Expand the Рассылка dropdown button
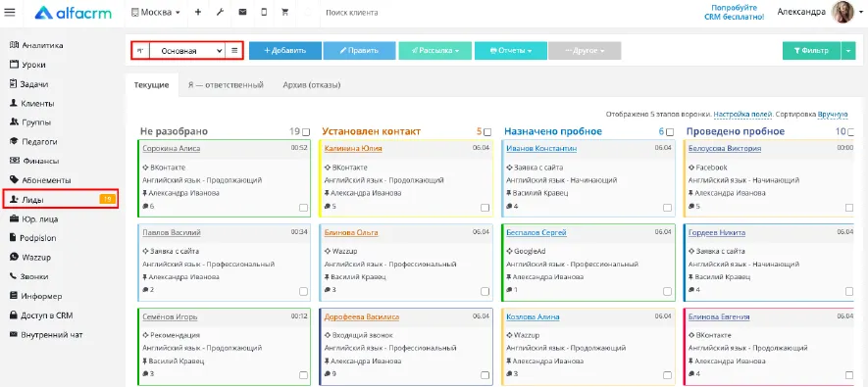The width and height of the screenshot is (868, 387). [x=435, y=50]
